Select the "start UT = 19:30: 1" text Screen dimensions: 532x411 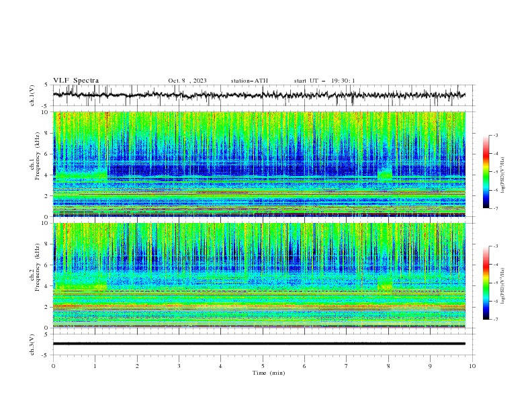(324, 81)
